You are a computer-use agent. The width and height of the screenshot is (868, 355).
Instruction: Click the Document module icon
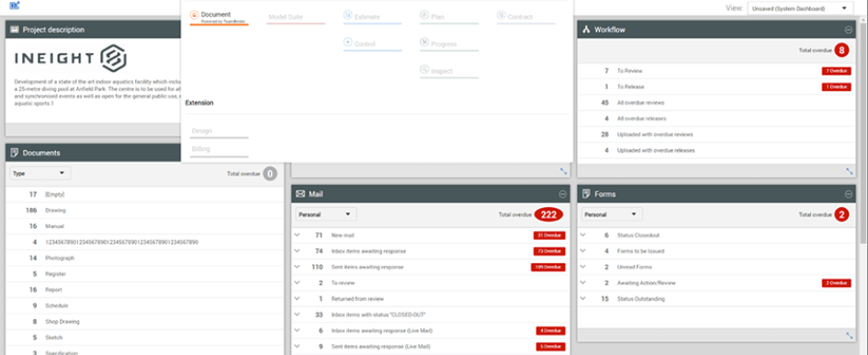pyautogui.click(x=195, y=15)
